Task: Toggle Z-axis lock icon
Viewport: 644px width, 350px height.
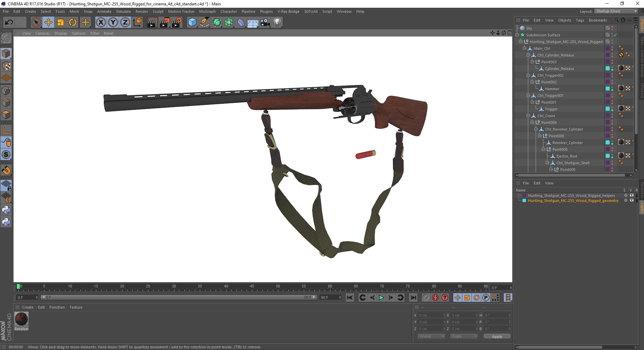Action: tap(125, 23)
